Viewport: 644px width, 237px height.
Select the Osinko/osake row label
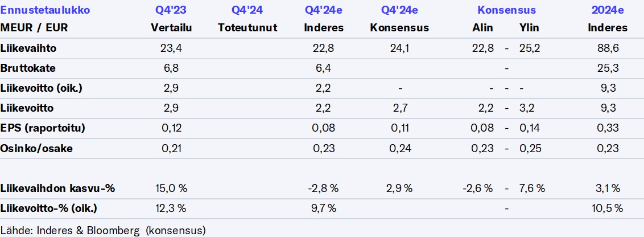pyautogui.click(x=37, y=148)
